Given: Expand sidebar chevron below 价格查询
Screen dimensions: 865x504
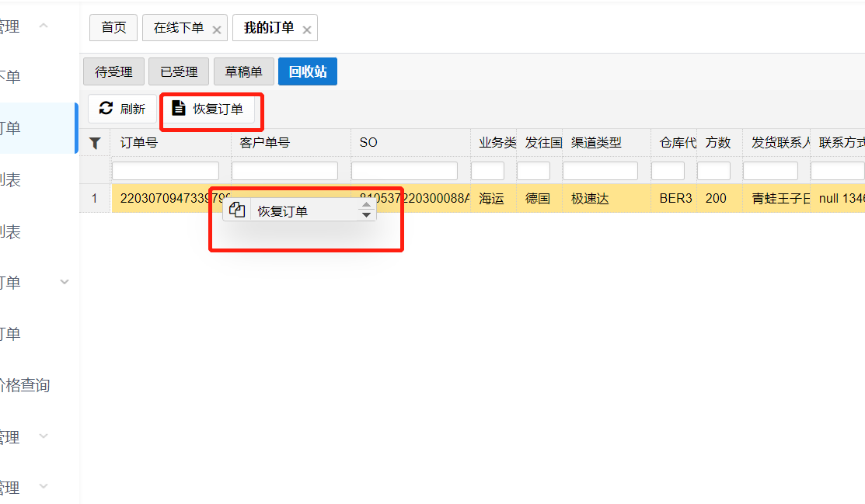Looking at the screenshot, I should click(44, 436).
